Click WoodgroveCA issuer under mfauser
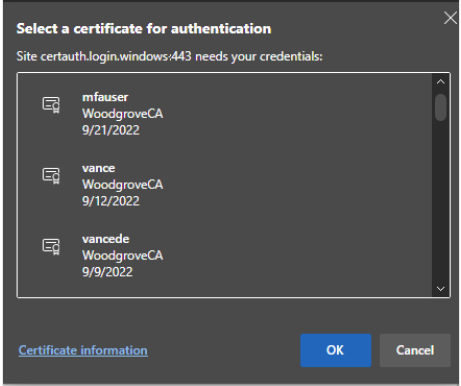The width and height of the screenshot is (461, 386). coord(122,114)
